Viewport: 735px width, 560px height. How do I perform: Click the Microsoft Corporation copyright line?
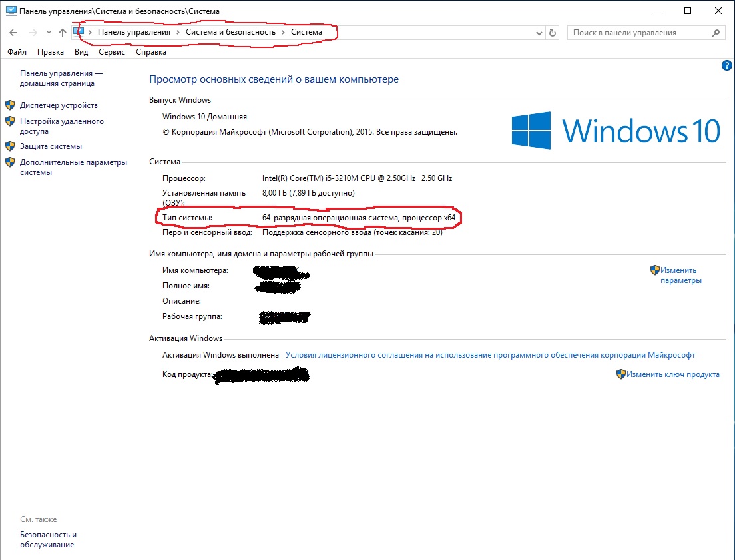310,132
